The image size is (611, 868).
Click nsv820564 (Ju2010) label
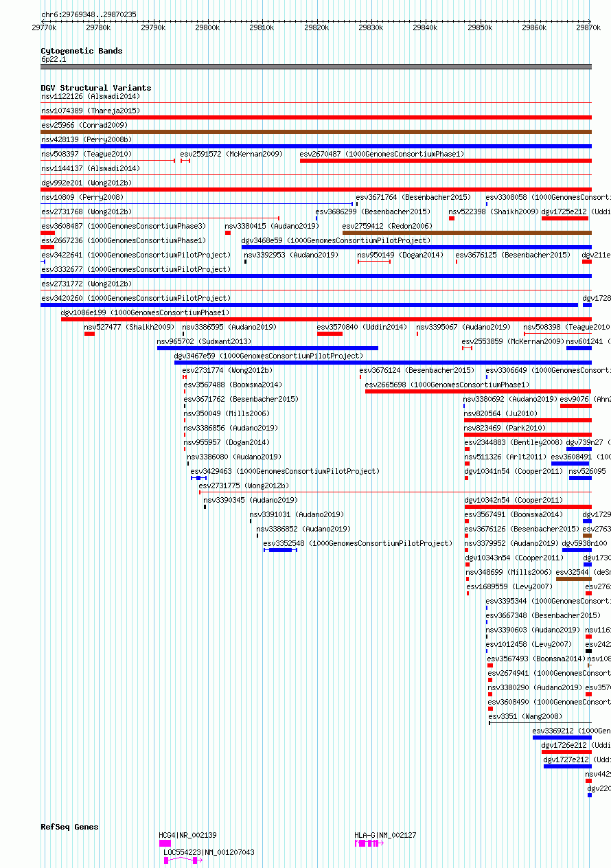(500, 413)
